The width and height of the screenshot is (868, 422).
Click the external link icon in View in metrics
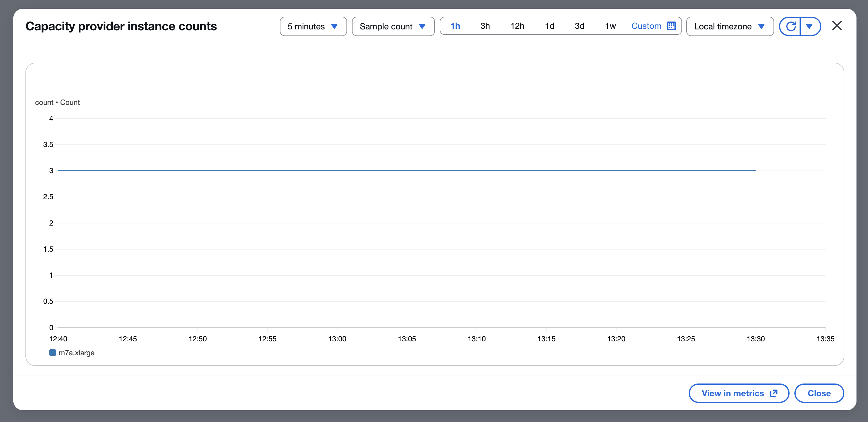(x=774, y=393)
